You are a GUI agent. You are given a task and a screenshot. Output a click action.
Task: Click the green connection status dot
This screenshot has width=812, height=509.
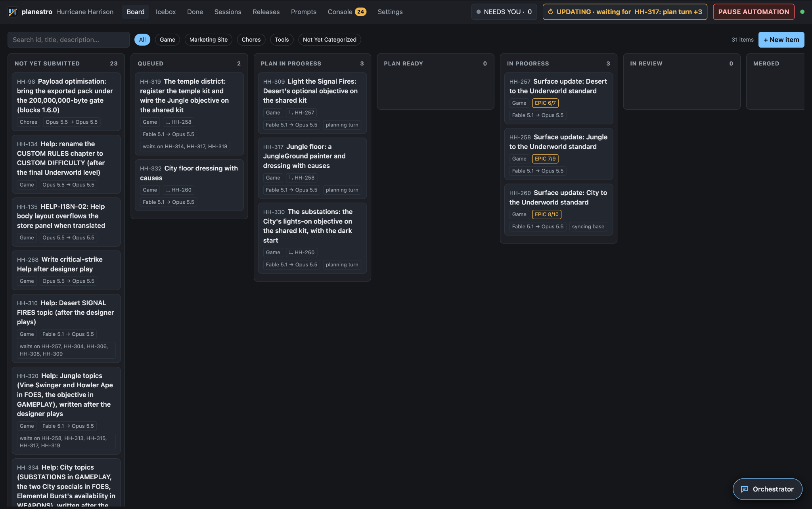click(x=802, y=12)
